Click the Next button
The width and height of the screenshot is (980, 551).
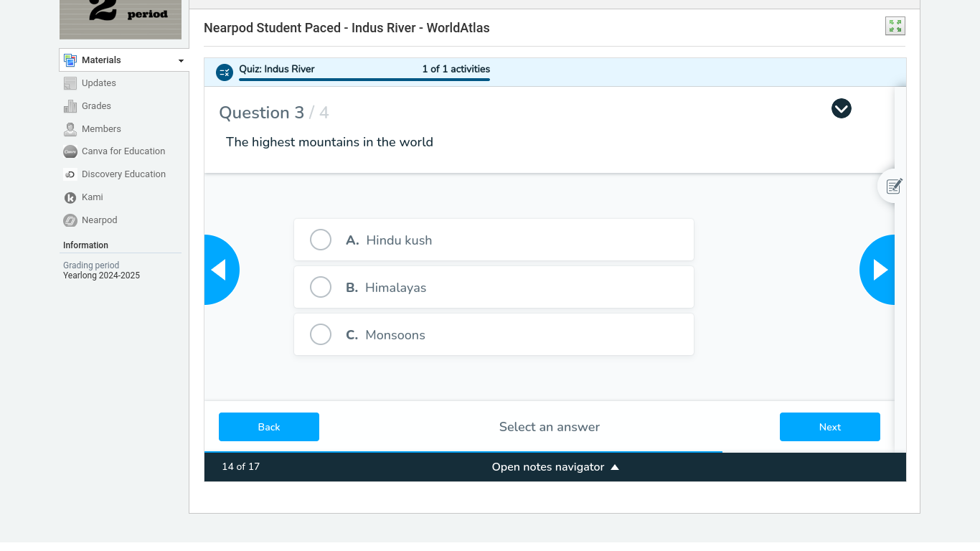coord(829,427)
